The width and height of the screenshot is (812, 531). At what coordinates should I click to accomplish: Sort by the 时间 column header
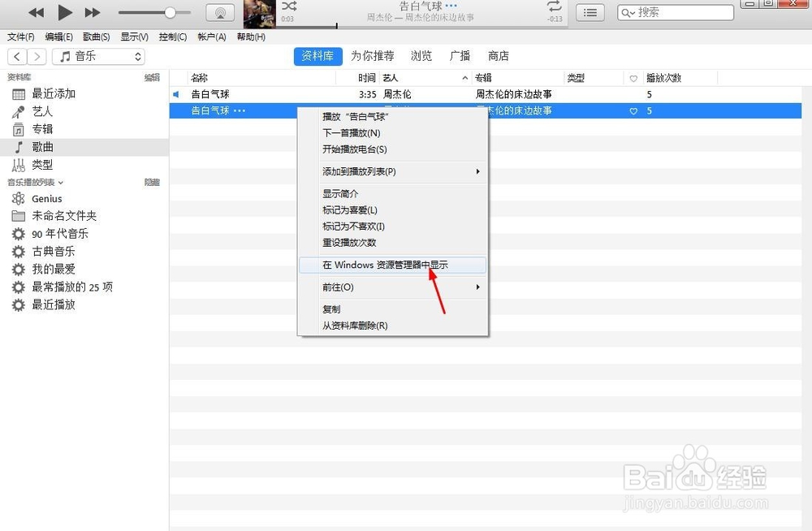tap(357, 78)
